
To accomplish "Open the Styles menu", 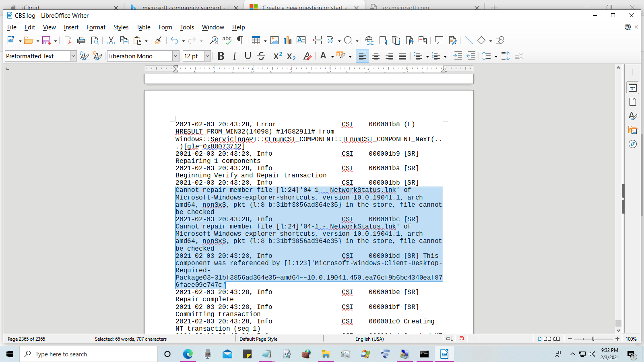I will (121, 27).
